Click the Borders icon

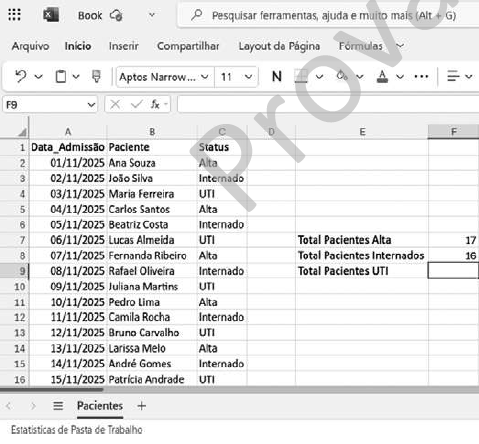[301, 77]
